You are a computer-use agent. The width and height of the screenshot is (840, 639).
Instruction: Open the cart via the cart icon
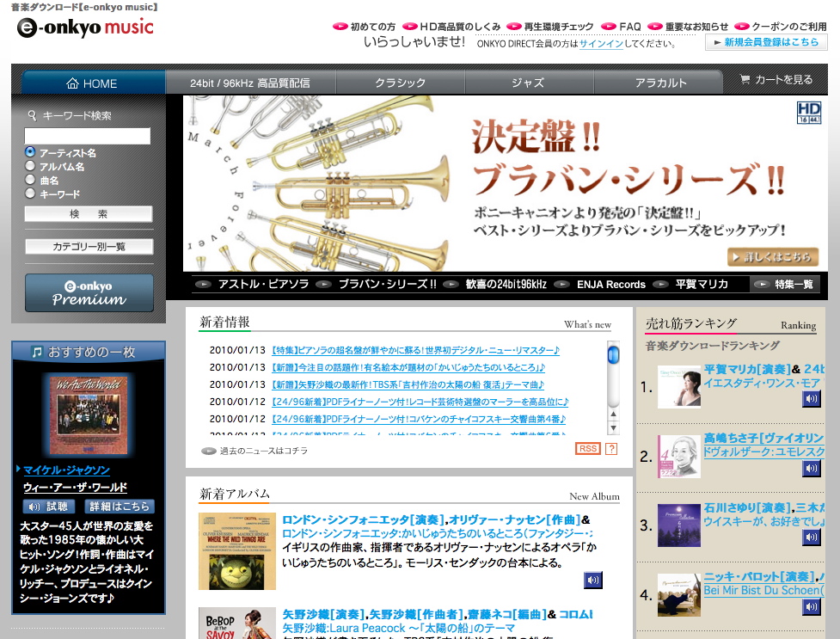point(745,80)
